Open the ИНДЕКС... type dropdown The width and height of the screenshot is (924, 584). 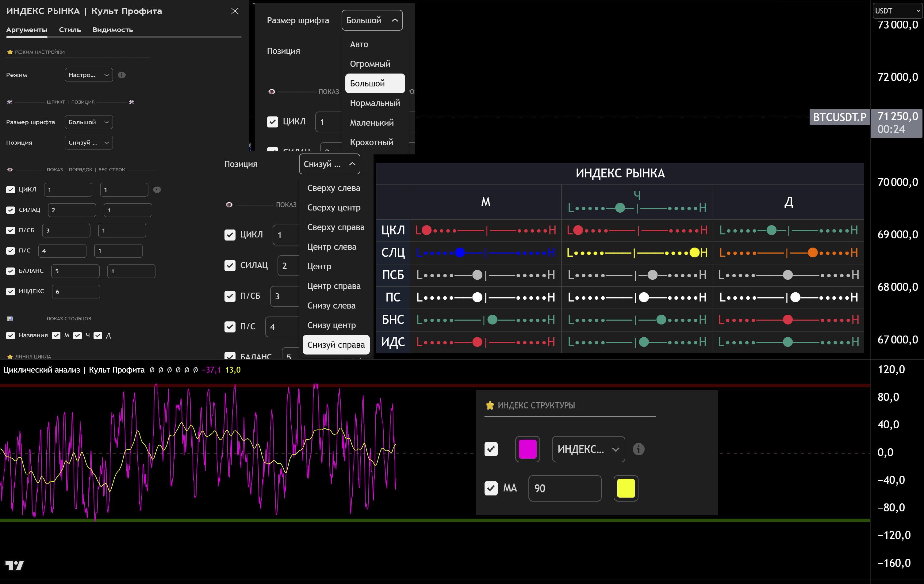[x=588, y=449]
